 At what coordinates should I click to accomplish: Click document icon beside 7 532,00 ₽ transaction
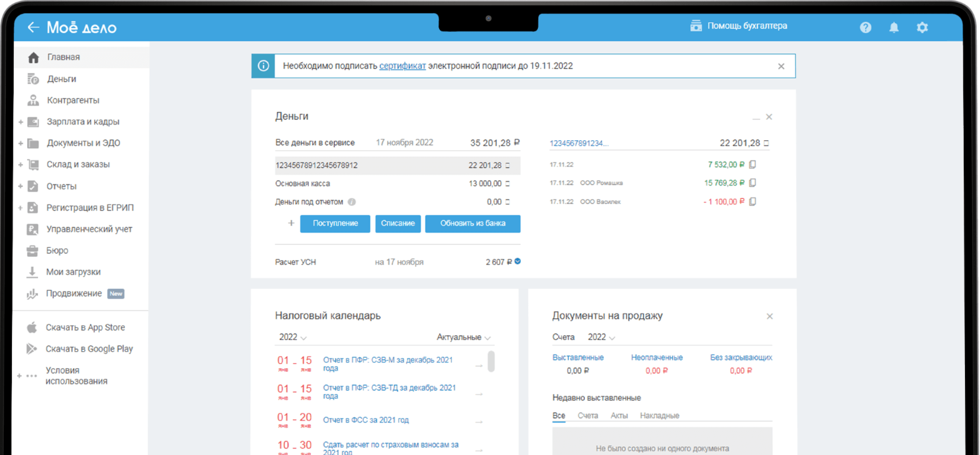coord(753,164)
